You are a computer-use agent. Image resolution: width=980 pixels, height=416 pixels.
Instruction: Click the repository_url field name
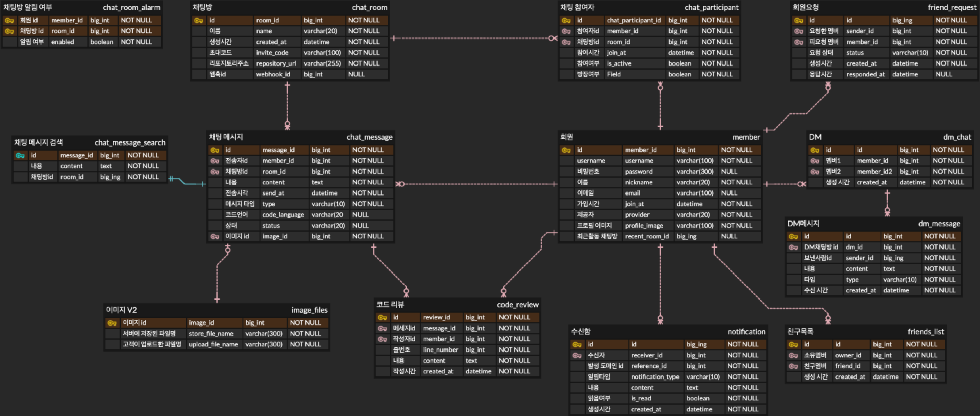[x=276, y=63]
